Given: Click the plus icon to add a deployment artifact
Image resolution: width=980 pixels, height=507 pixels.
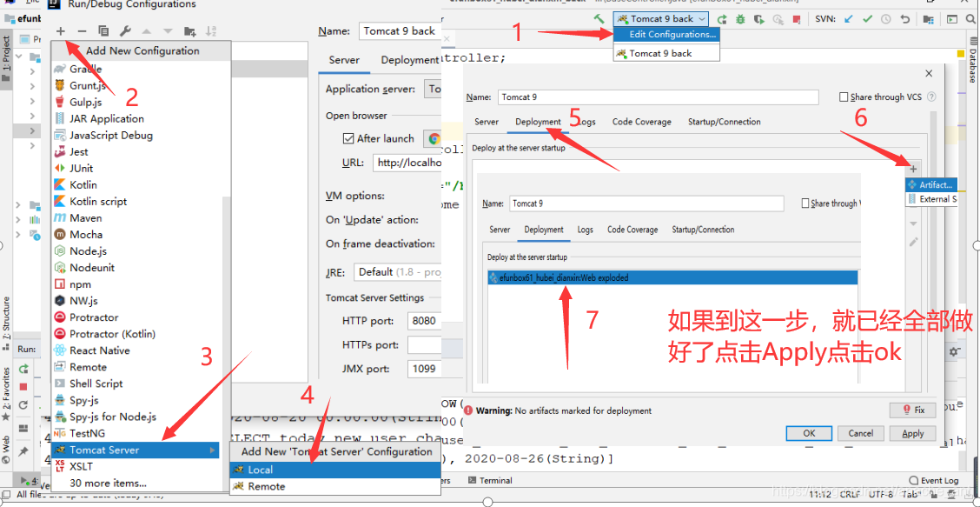Looking at the screenshot, I should 913,169.
